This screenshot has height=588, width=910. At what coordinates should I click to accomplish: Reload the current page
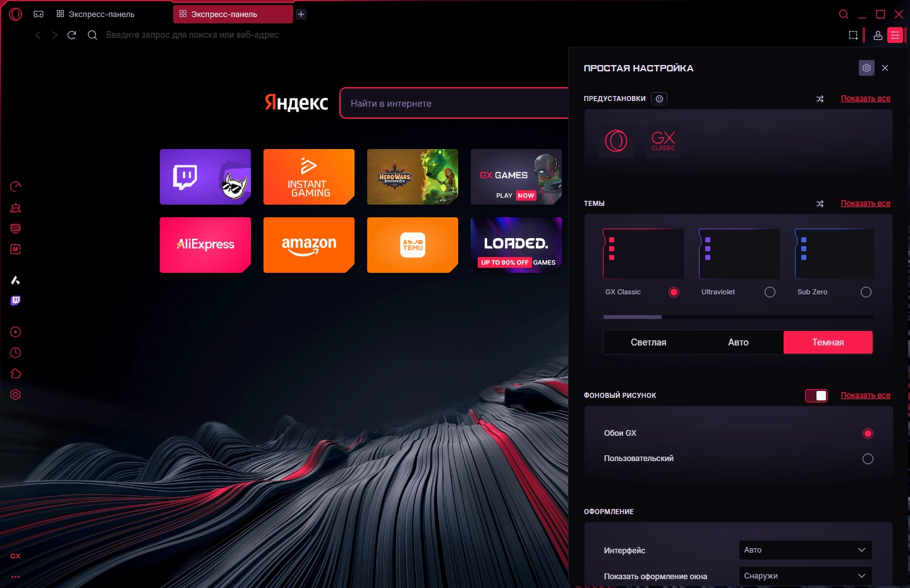pos(71,35)
